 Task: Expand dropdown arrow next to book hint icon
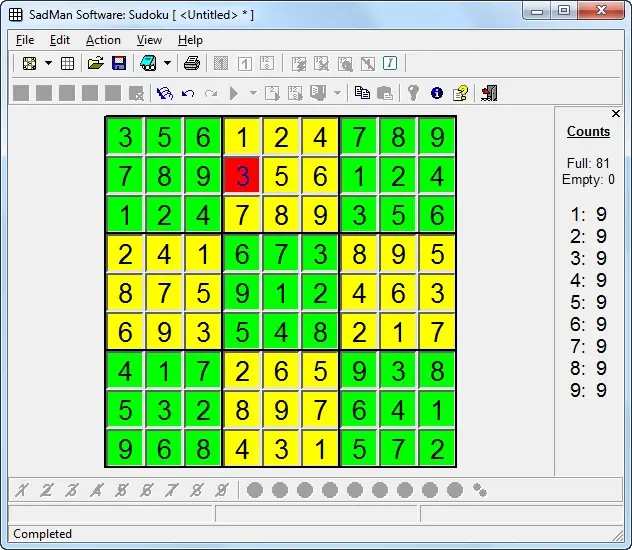click(337, 93)
